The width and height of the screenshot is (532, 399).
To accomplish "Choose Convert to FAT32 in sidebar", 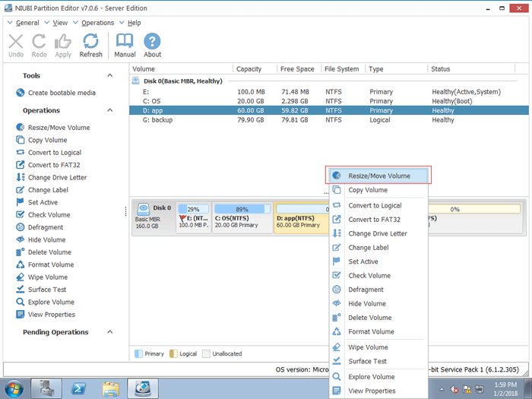I will (48, 165).
